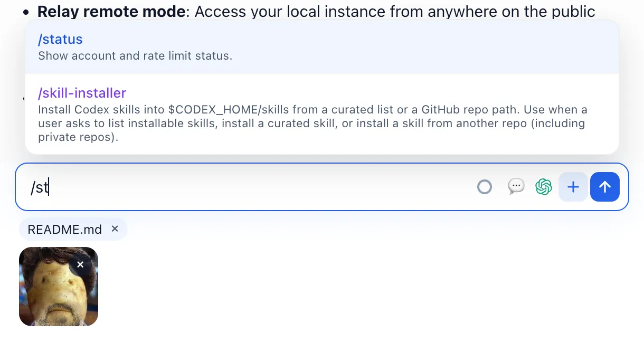This screenshot has height=342, width=644.
Task: Choose the /skill-installer command suggestion
Action: tap(82, 93)
